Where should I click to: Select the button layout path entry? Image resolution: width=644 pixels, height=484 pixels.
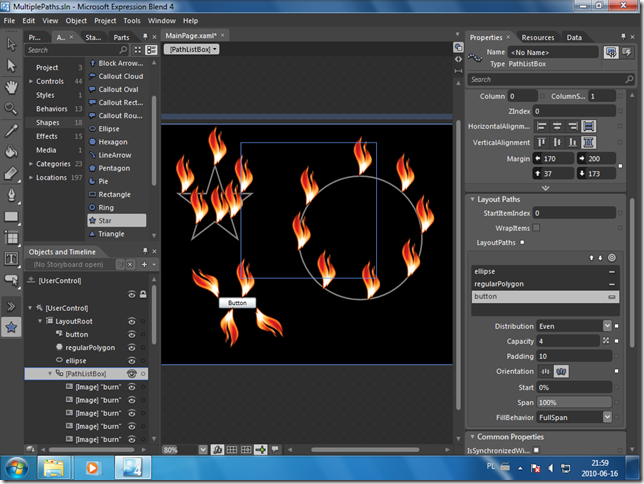(545, 297)
